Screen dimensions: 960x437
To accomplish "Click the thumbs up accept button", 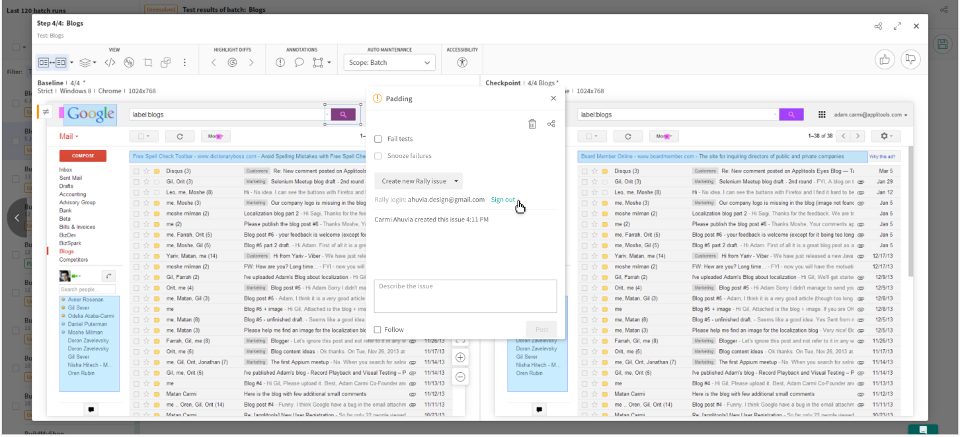I will coord(884,61).
